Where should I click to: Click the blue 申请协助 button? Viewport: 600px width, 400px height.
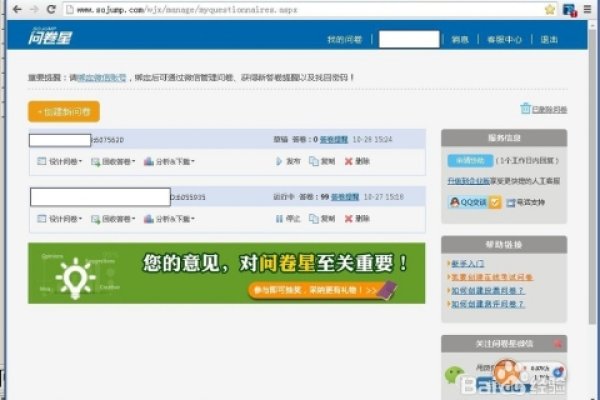(470, 160)
